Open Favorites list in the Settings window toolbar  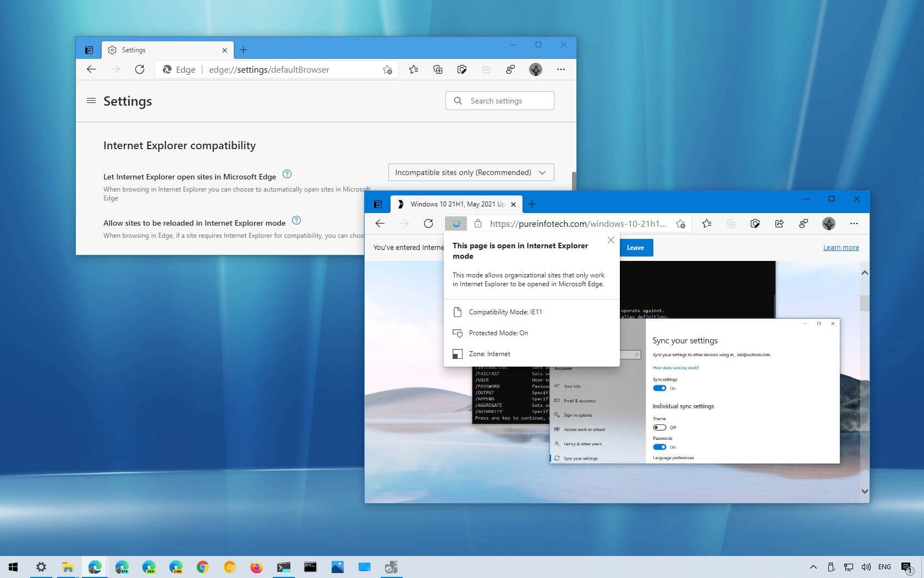coord(414,69)
